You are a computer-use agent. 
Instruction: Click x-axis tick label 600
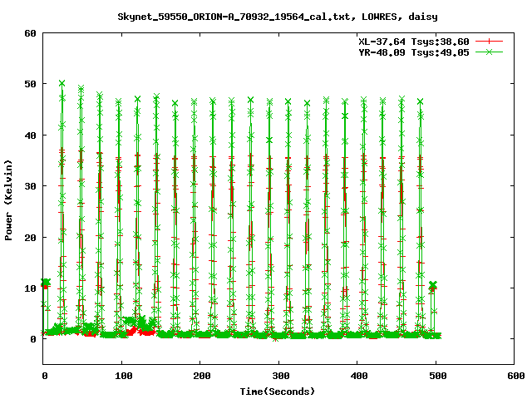516,376
